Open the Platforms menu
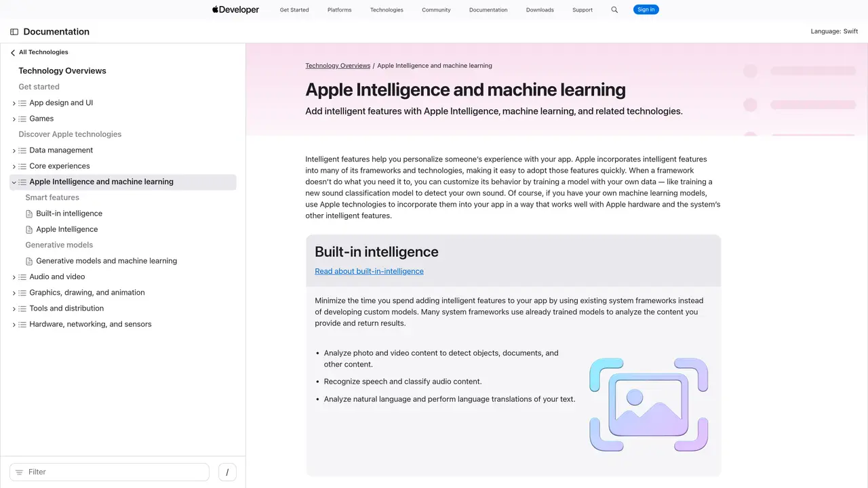 tap(339, 10)
